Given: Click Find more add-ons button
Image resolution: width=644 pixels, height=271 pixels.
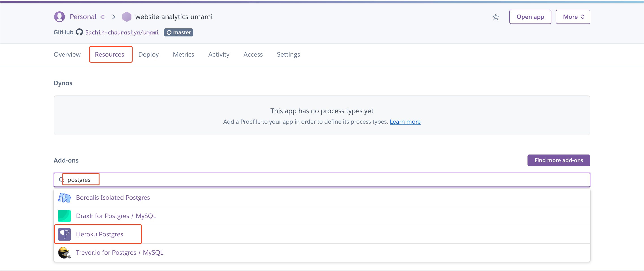Looking at the screenshot, I should 559,160.
